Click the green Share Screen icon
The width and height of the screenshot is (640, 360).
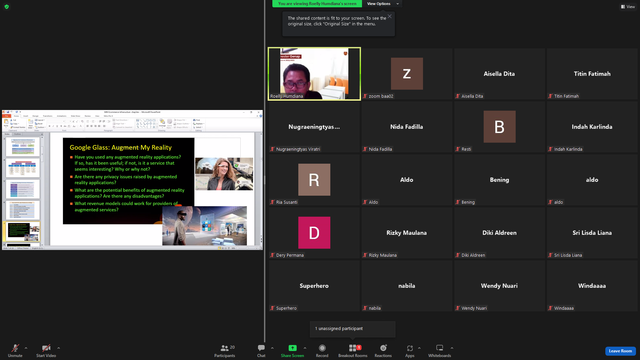(293, 348)
